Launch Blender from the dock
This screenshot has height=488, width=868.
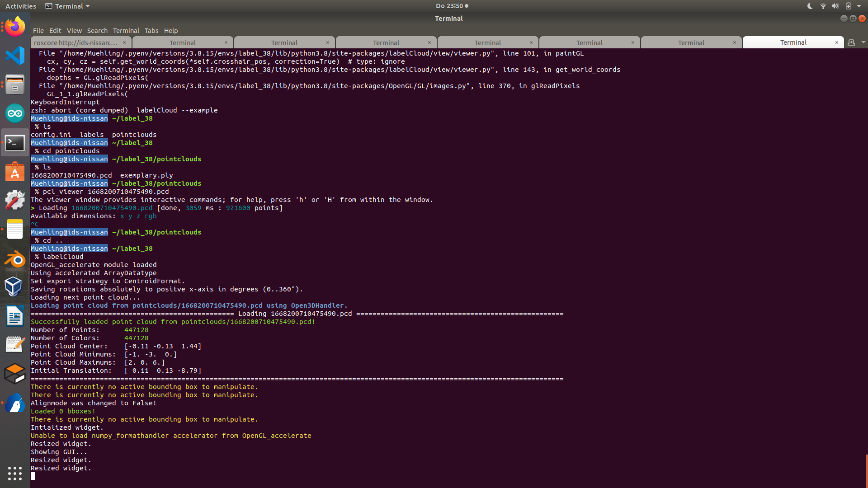[x=15, y=258]
